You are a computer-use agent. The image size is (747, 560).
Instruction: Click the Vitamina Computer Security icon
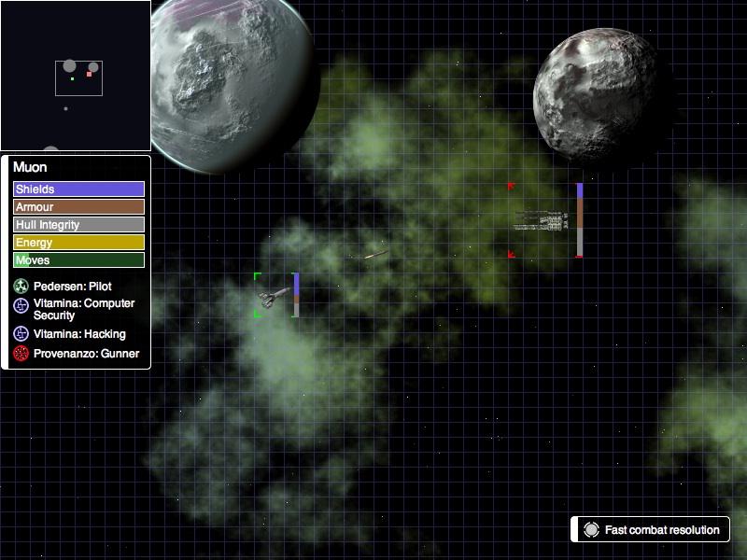(21, 304)
